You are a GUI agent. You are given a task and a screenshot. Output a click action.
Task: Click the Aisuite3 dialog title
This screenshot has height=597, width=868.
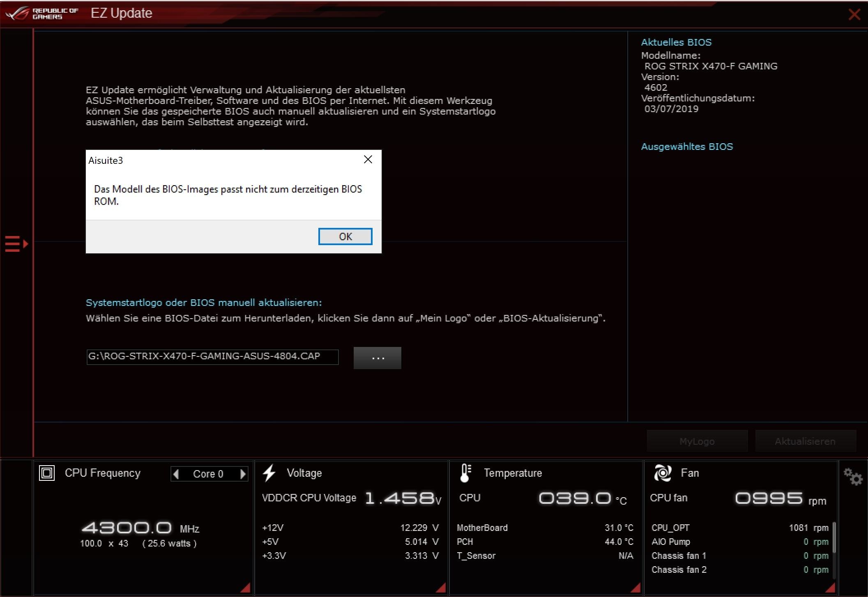(106, 161)
